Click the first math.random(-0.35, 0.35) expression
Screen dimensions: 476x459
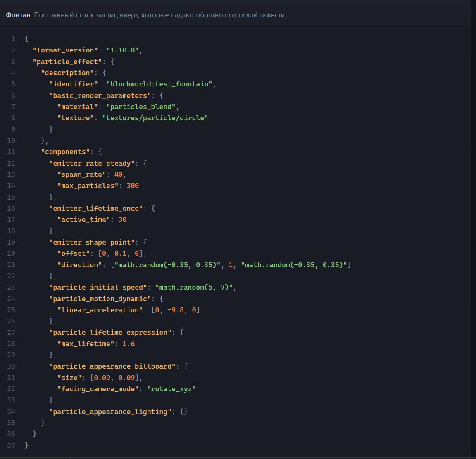point(167,265)
